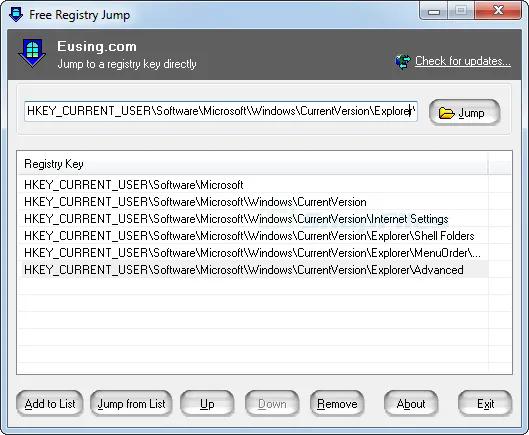
Task: Move the selected key Up
Action: [207, 404]
